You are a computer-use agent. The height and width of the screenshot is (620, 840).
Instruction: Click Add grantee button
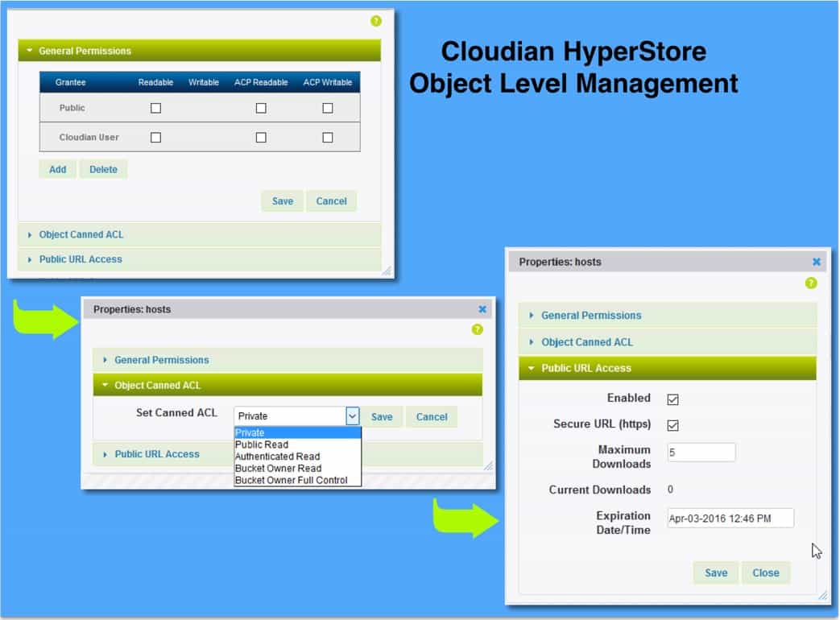tap(58, 169)
